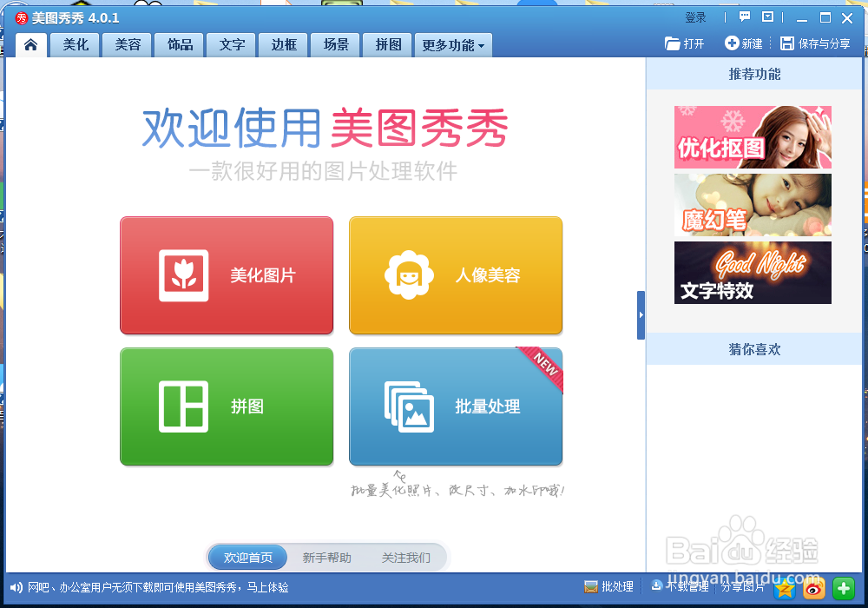Switch to the 饰品 tab
Screen dimensions: 868x608
(180, 45)
